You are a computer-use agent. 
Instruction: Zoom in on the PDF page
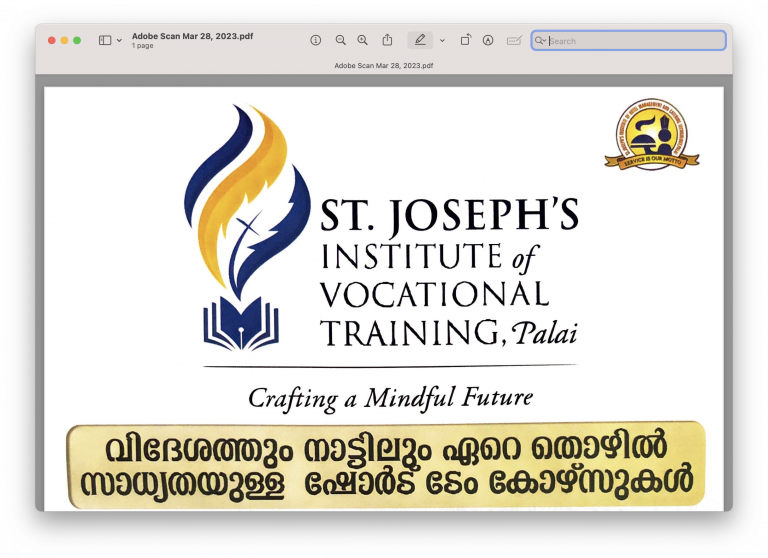coord(362,40)
